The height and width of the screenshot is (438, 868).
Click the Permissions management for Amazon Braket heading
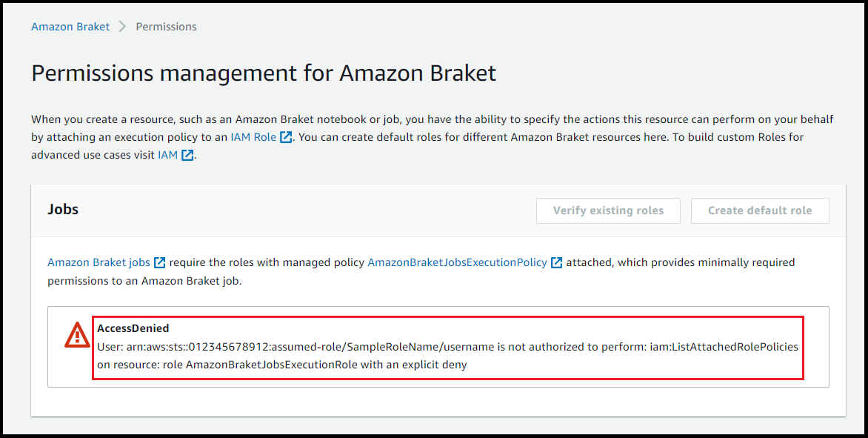tap(263, 73)
